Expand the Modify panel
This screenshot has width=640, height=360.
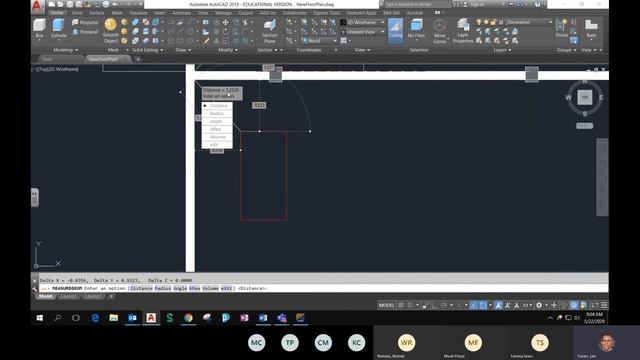(x=228, y=50)
